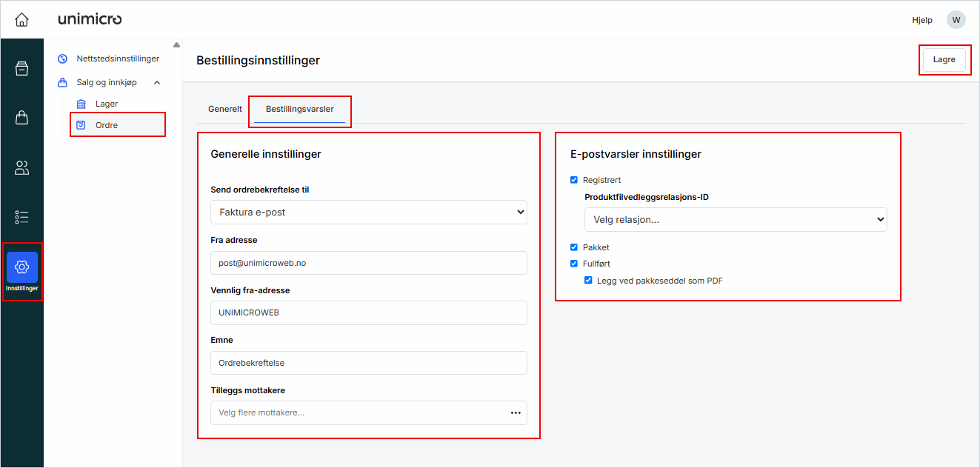Switch to the Generelt tab
The height and width of the screenshot is (468, 980).
coord(225,109)
